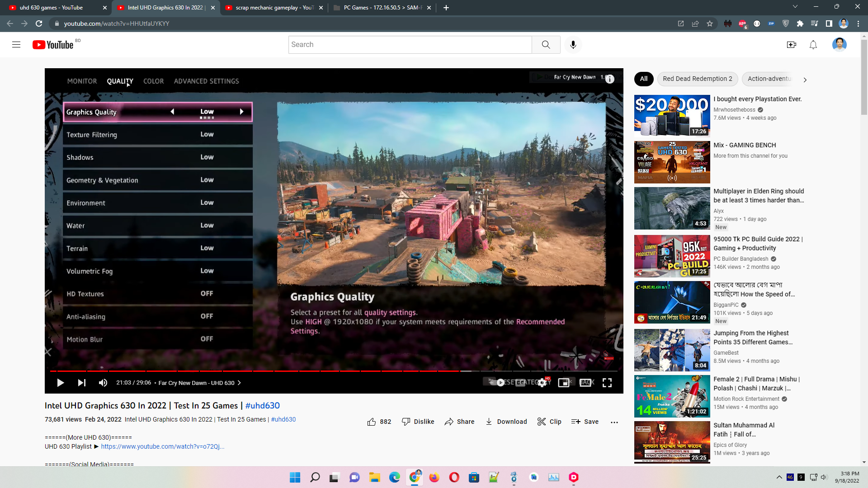Open the ZIP extension icon
Image resolution: width=868 pixels, height=488 pixels.
click(771, 23)
